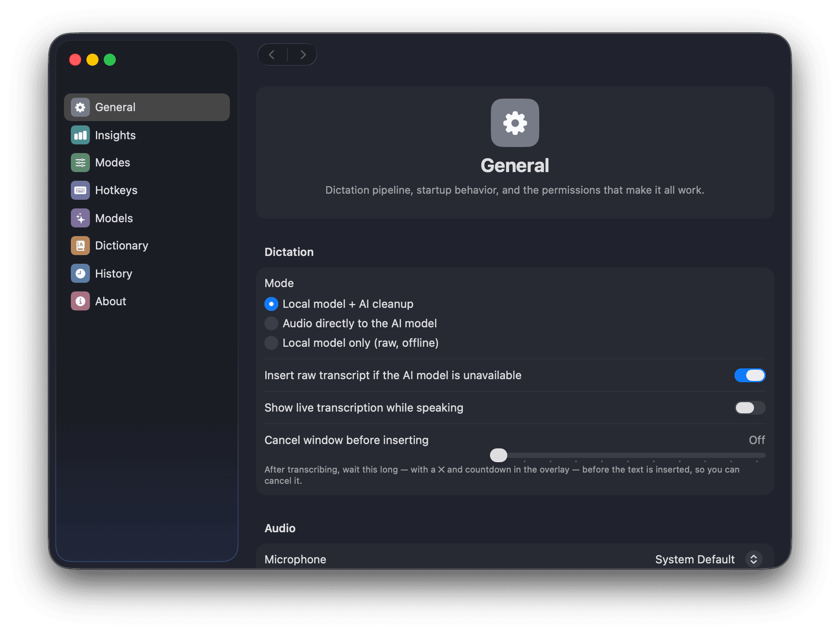Click the About info icon

(80, 301)
